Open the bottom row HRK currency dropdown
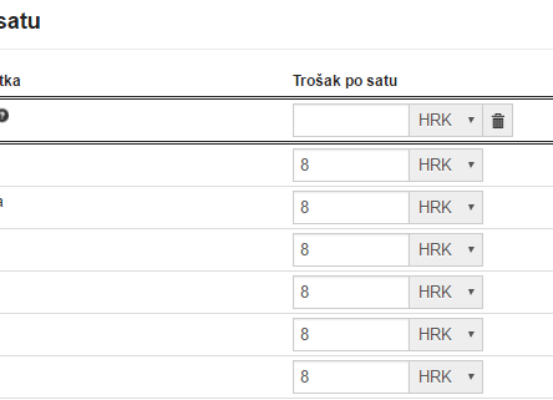This screenshot has width=553, height=400. tap(446, 377)
